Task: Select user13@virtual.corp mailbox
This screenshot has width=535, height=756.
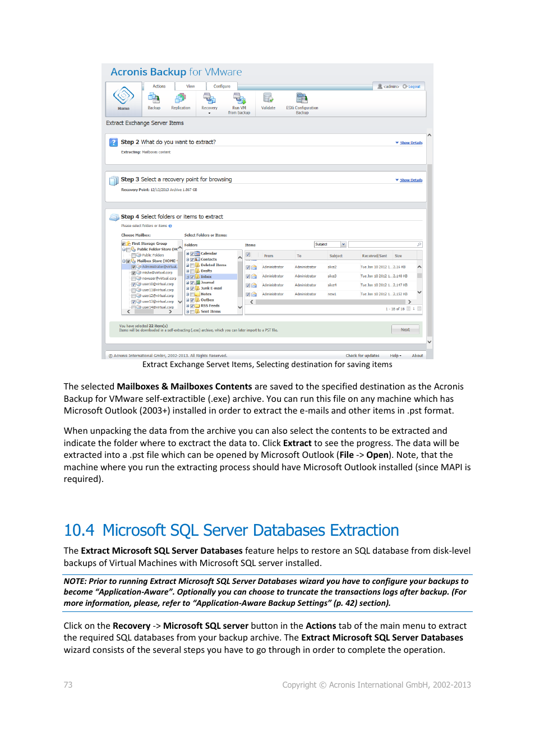Action: [158, 302]
